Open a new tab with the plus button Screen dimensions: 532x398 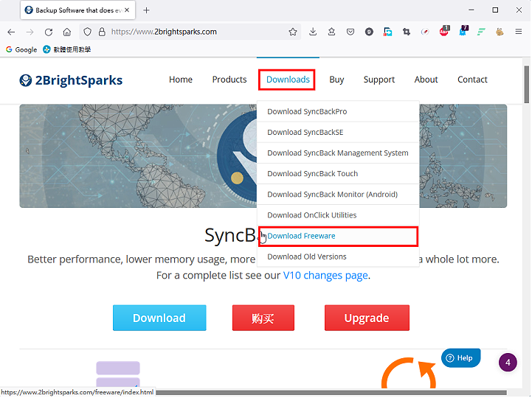146,10
